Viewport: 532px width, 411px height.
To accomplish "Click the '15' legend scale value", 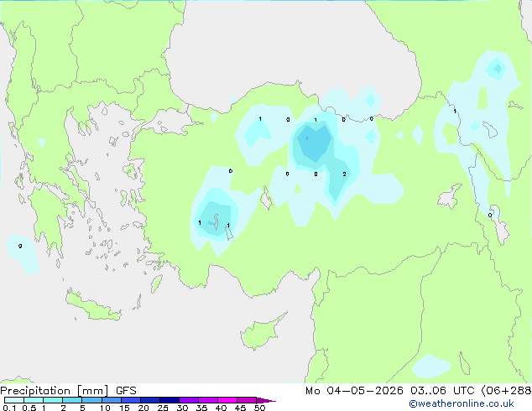I will 124,408.
